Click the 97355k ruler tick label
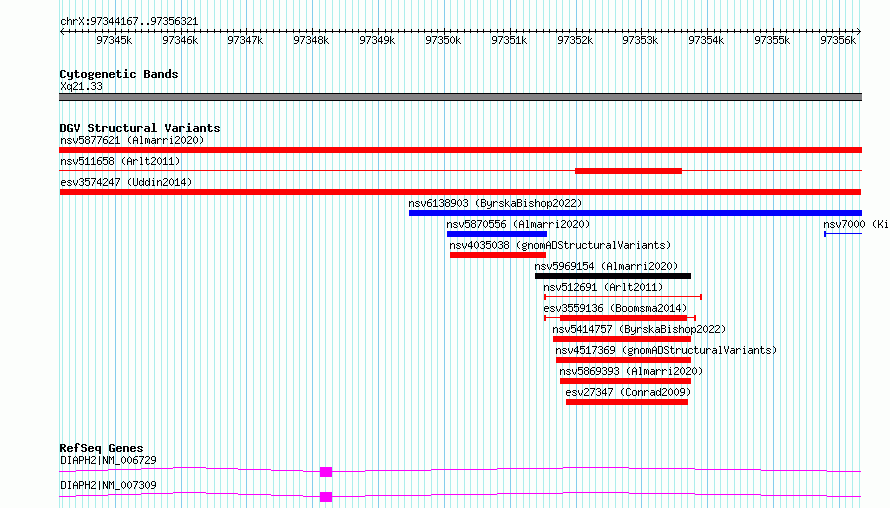Image resolution: width=890 pixels, height=508 pixels. tap(772, 40)
